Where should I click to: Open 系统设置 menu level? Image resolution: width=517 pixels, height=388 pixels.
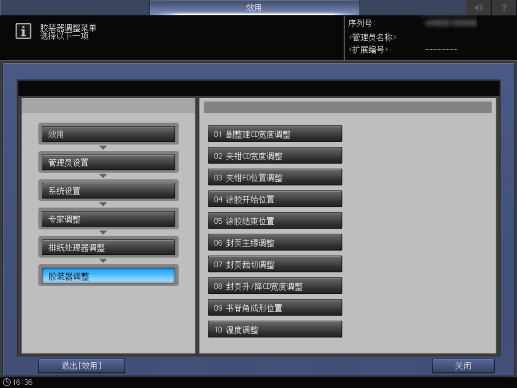(108, 191)
